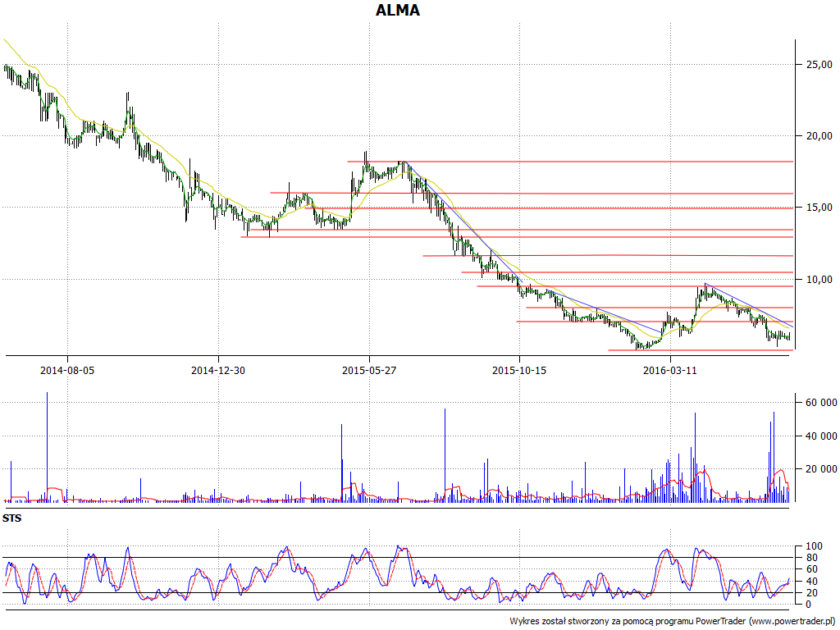Click the 20,00 price axis label
This screenshot has height=630, width=840.
(819, 136)
